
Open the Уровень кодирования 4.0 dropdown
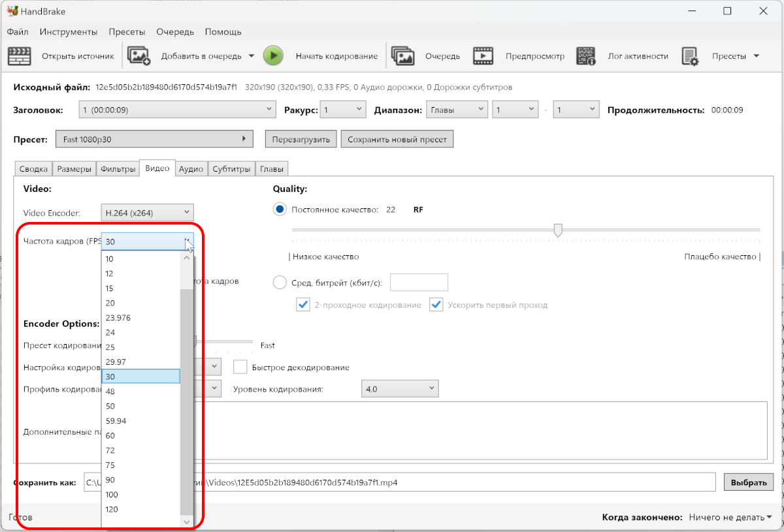(399, 388)
